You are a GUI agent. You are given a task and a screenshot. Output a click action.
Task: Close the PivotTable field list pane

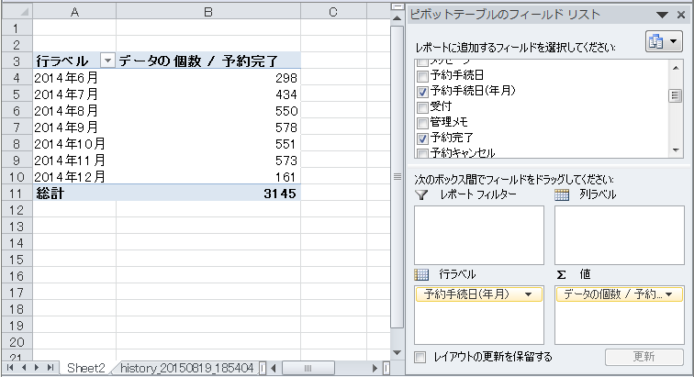pyautogui.click(x=682, y=15)
